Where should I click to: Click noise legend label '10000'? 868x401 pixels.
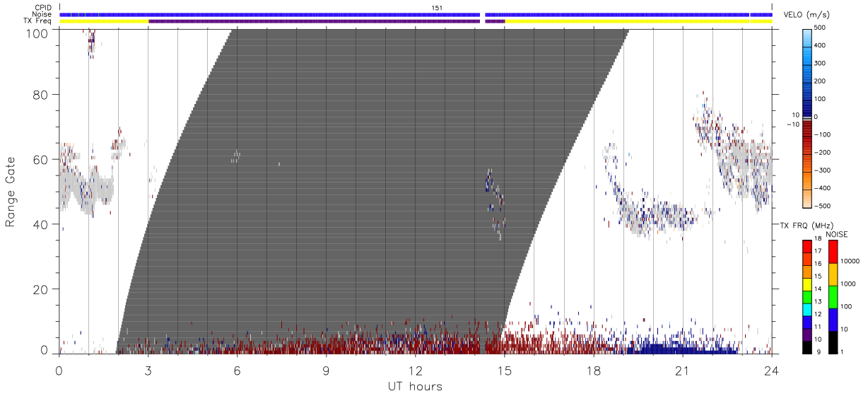point(851,261)
